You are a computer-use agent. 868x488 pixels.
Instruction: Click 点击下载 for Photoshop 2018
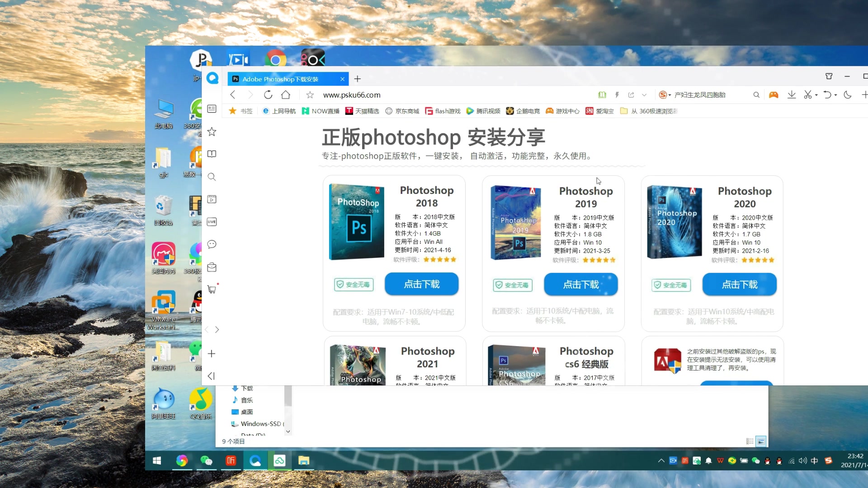click(422, 284)
